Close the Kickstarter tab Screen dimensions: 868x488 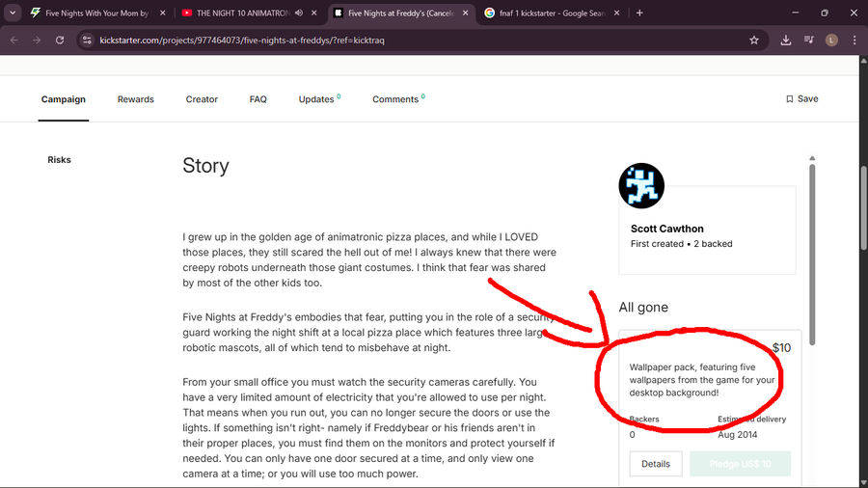[465, 13]
